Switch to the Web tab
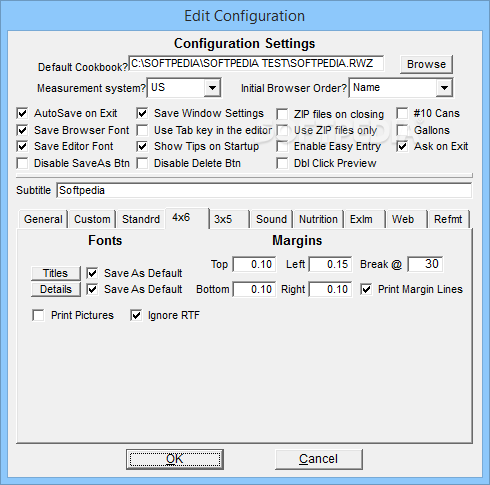The image size is (490, 485). pyautogui.click(x=406, y=219)
